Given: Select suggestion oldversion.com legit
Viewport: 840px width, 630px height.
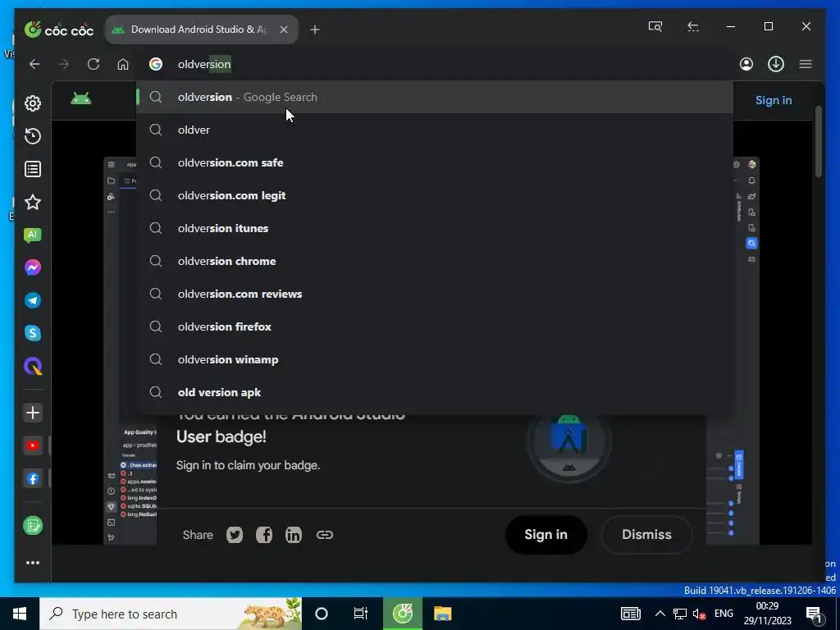Looking at the screenshot, I should point(435,195).
